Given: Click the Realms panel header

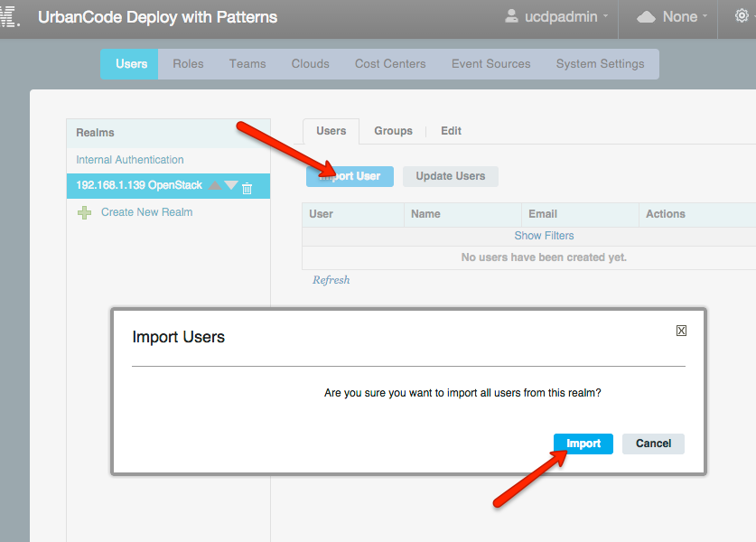Looking at the screenshot, I should pos(168,133).
